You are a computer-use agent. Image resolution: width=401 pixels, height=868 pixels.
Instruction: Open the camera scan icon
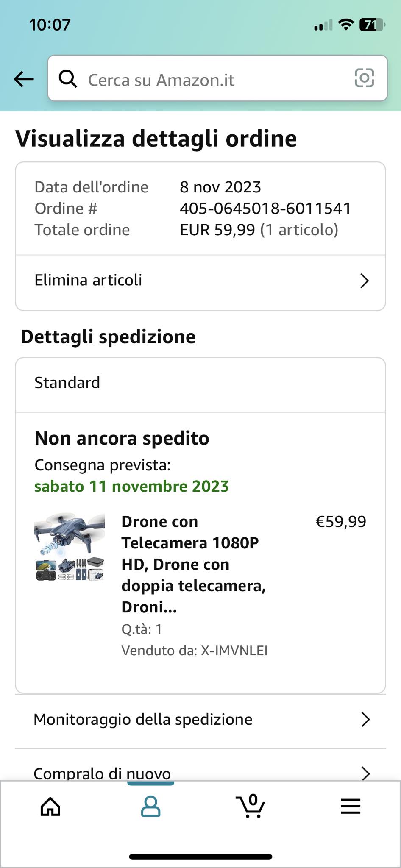point(364,78)
